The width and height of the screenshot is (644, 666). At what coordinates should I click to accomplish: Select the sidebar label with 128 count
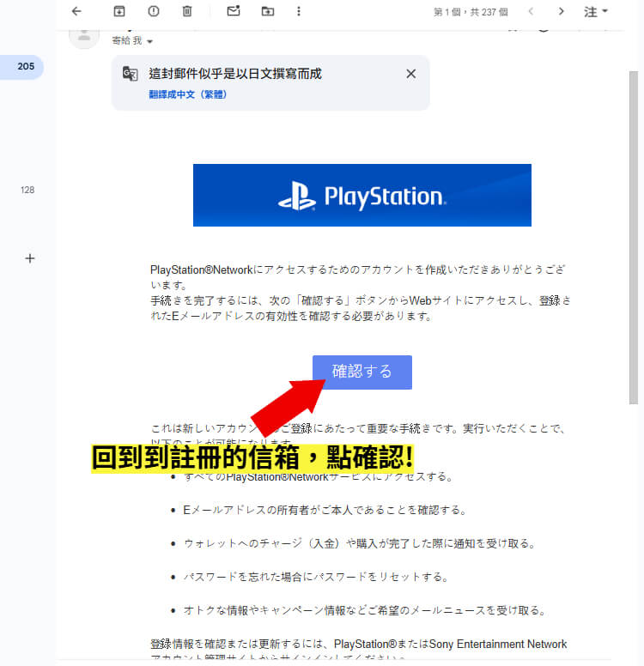pos(27,190)
